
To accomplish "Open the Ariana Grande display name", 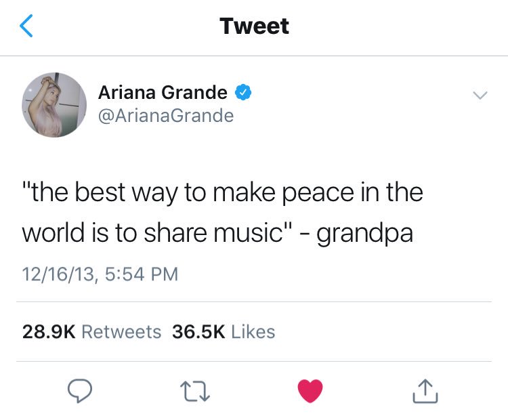I will tap(163, 92).
